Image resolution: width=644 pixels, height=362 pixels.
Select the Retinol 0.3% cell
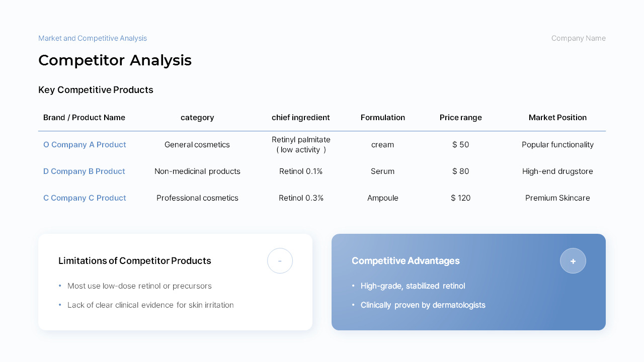[x=301, y=198]
